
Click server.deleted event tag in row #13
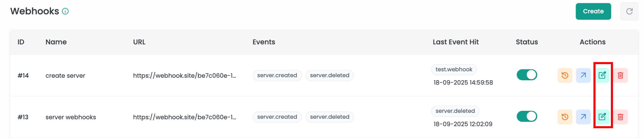pos(329,117)
